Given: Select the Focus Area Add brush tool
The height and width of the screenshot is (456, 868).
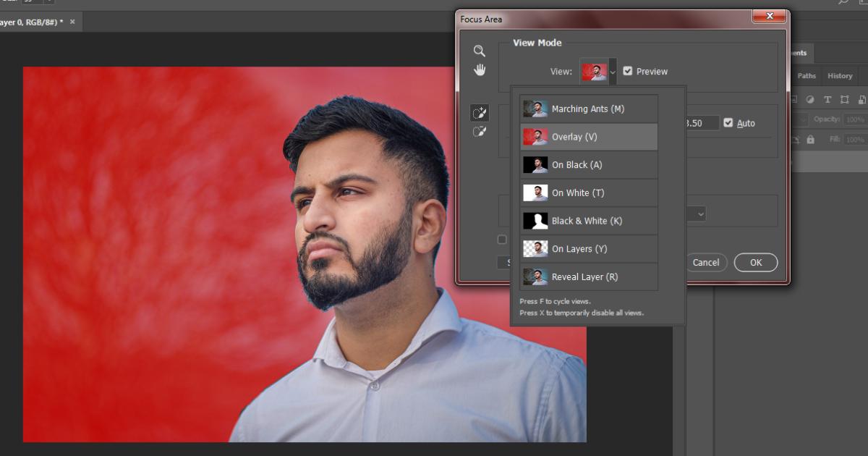Looking at the screenshot, I should [x=479, y=113].
